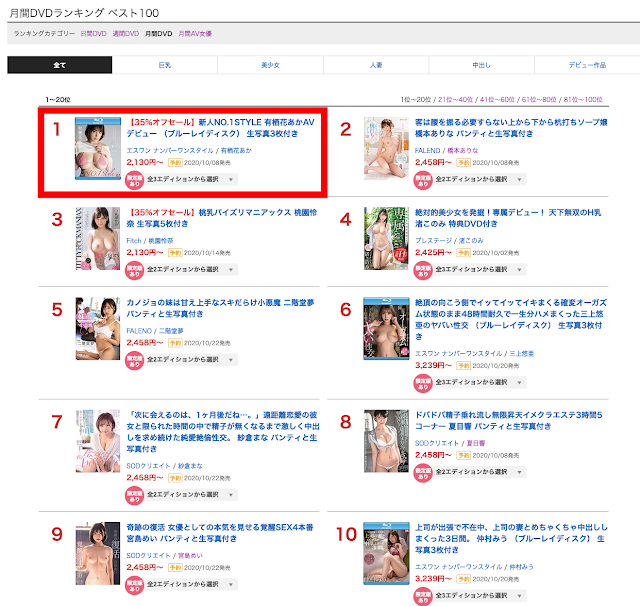Click the 限定版あり badge on rank 7

pyautogui.click(x=135, y=496)
